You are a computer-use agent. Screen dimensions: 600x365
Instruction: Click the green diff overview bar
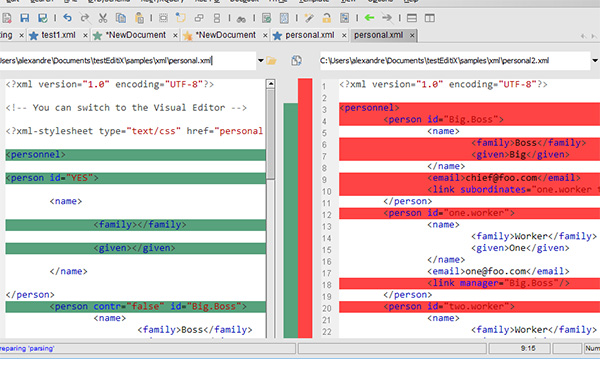point(290,220)
